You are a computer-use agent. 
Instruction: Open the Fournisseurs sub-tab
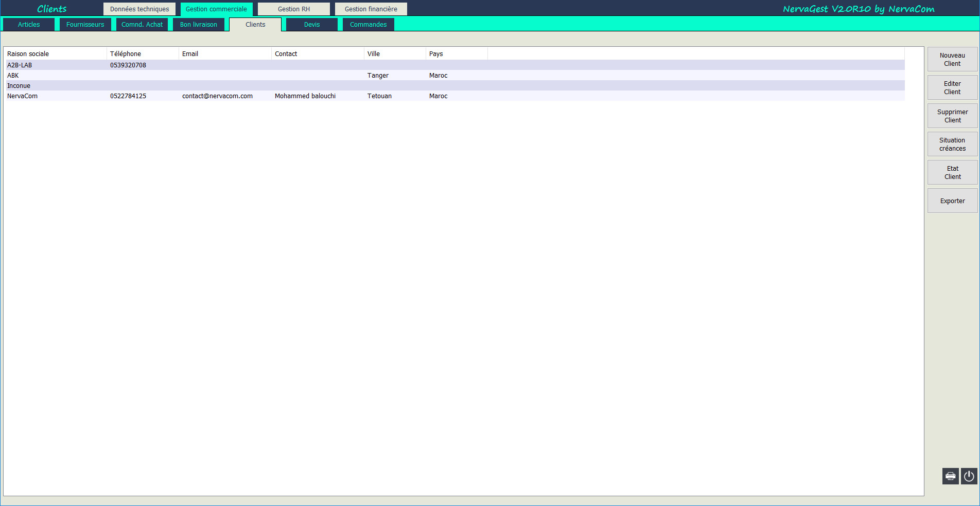85,25
